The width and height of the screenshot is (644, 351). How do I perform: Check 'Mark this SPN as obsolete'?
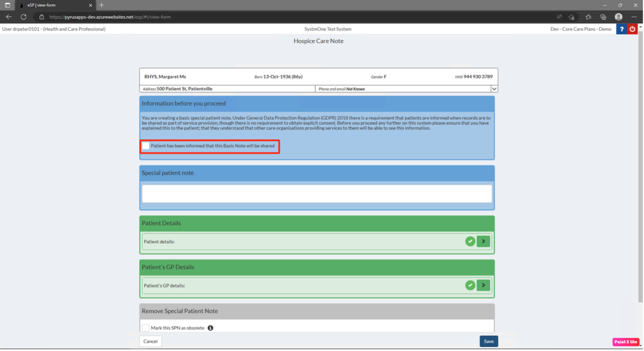(x=146, y=328)
